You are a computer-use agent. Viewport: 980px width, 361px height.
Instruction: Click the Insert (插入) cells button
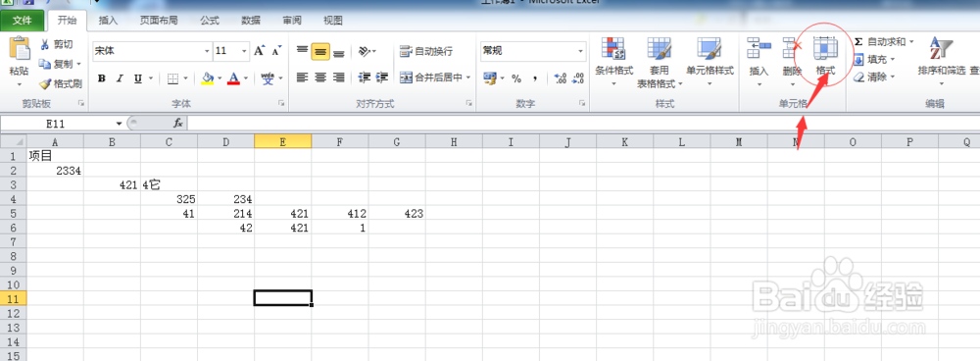[759, 62]
